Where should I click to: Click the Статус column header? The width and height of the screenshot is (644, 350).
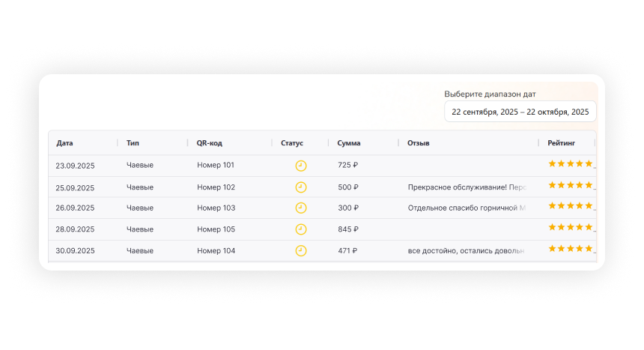click(292, 143)
